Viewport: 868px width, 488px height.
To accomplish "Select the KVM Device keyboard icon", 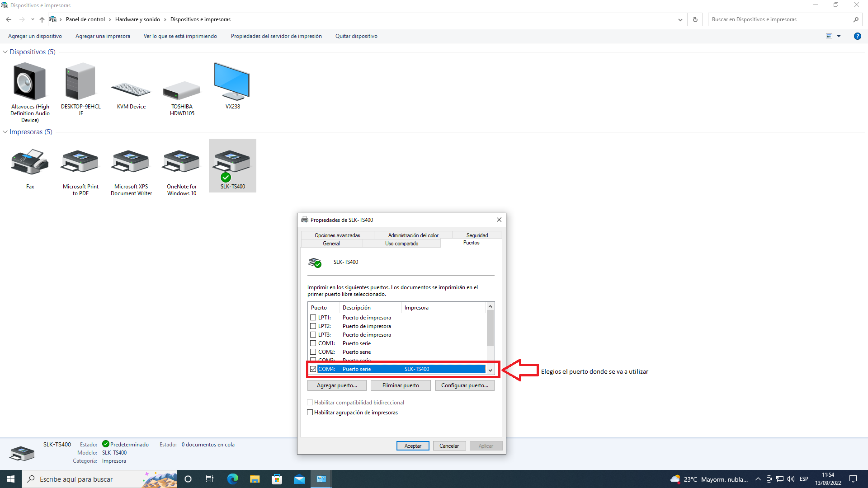I will 131,89.
